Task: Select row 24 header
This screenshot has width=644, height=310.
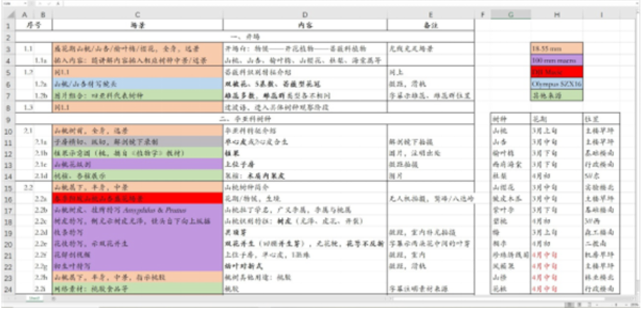Action: (x=9, y=289)
